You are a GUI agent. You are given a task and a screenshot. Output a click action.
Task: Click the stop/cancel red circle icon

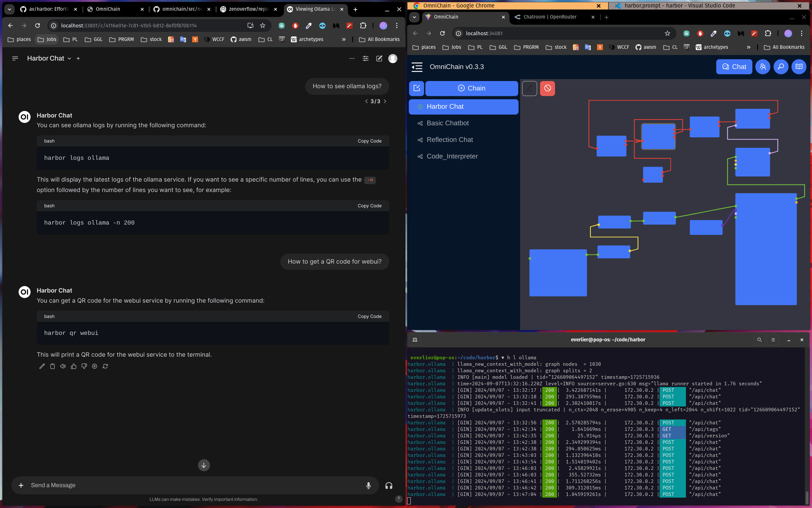[x=548, y=88]
